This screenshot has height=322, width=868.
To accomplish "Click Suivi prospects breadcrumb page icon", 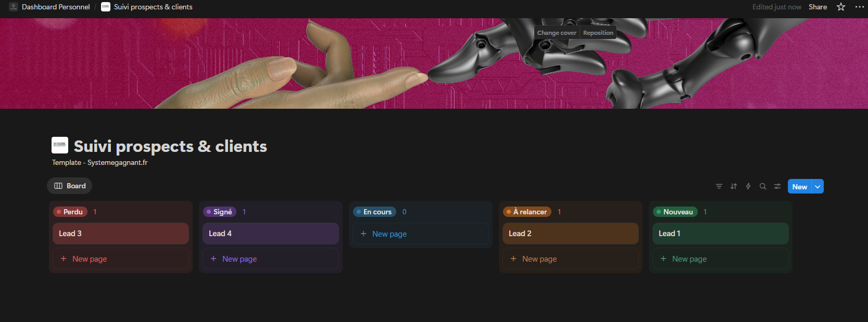I will [106, 7].
